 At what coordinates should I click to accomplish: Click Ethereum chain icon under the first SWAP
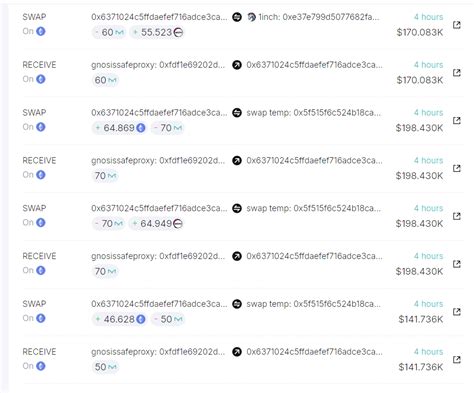point(41,31)
